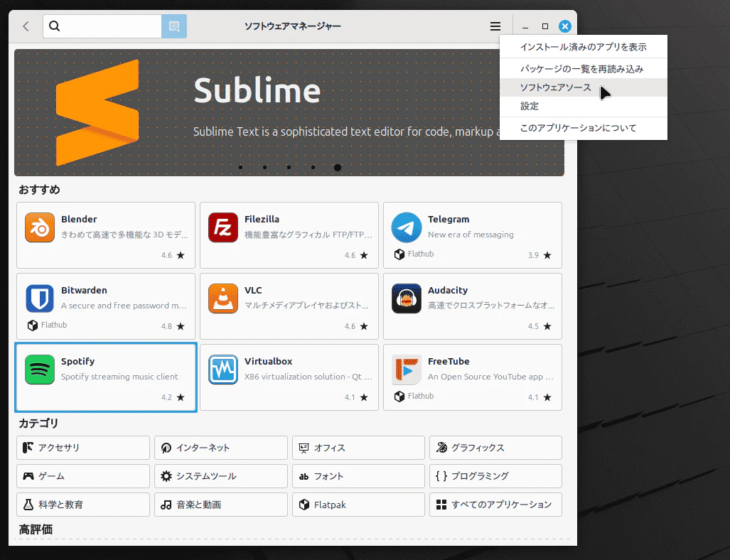Toggle the search-in-descriptions button

tap(174, 26)
